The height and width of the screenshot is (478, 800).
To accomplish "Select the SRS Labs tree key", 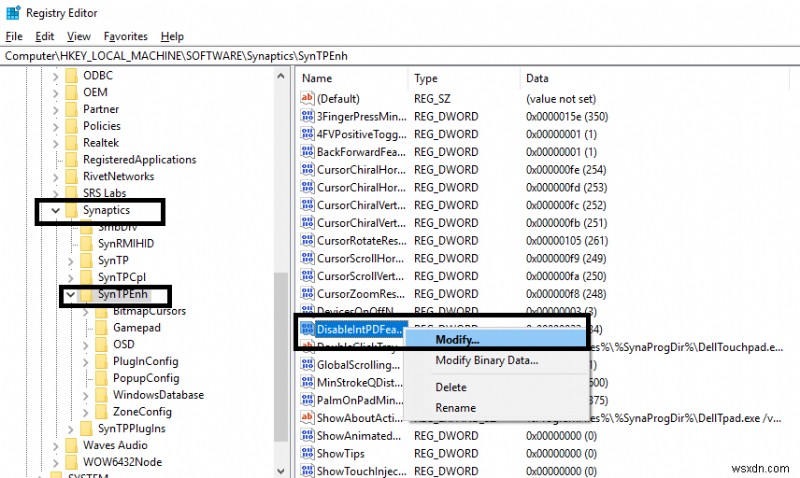I will click(x=105, y=193).
